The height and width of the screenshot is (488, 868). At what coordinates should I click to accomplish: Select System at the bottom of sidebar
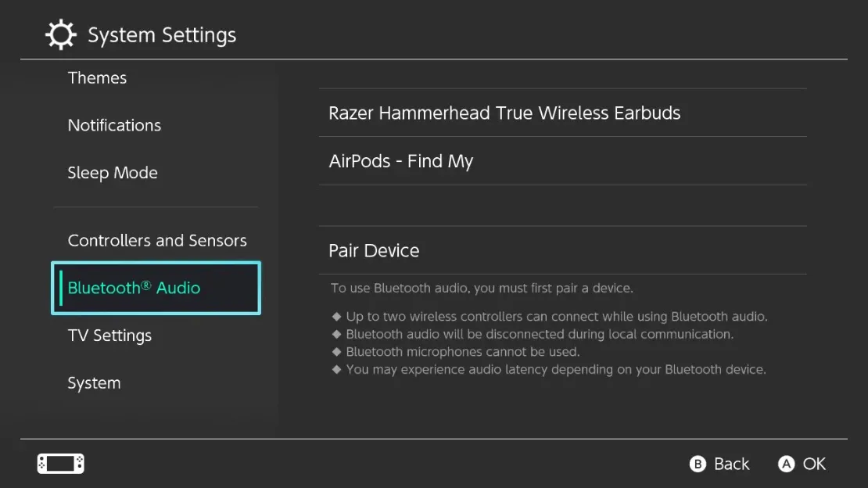click(94, 382)
